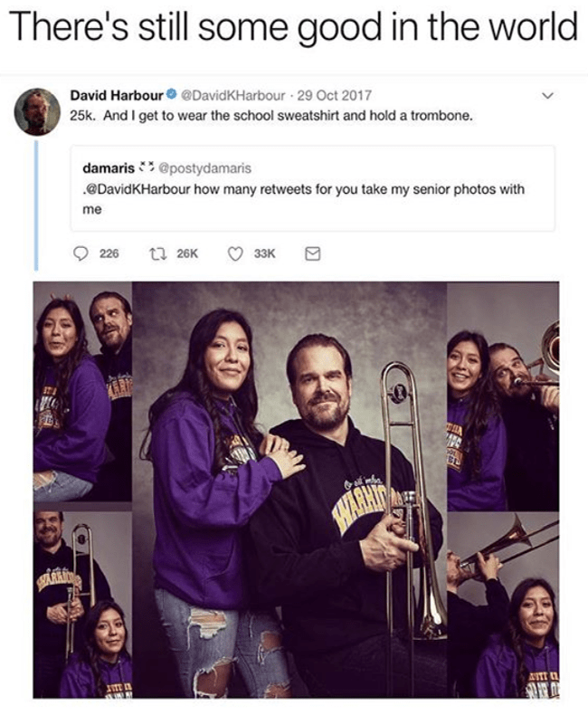Image resolution: width=588 pixels, height=715 pixels.
Task: Like the tweet with heart icon
Action: click(x=236, y=255)
